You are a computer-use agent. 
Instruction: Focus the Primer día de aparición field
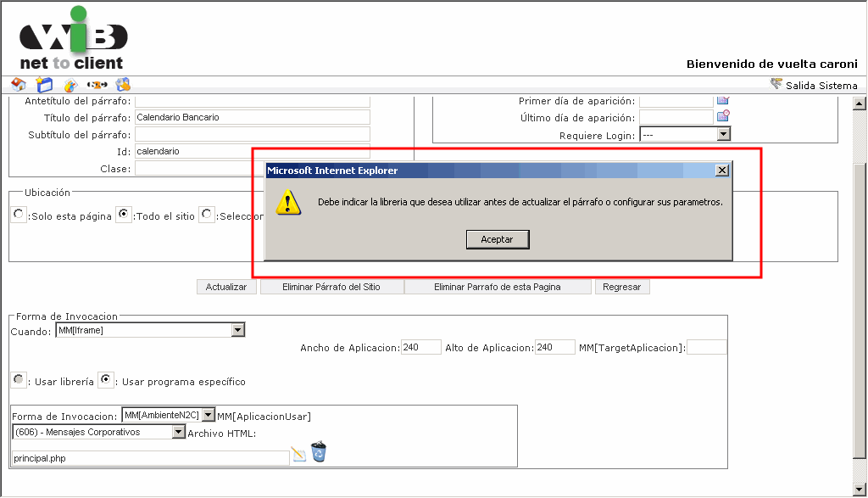tap(676, 101)
